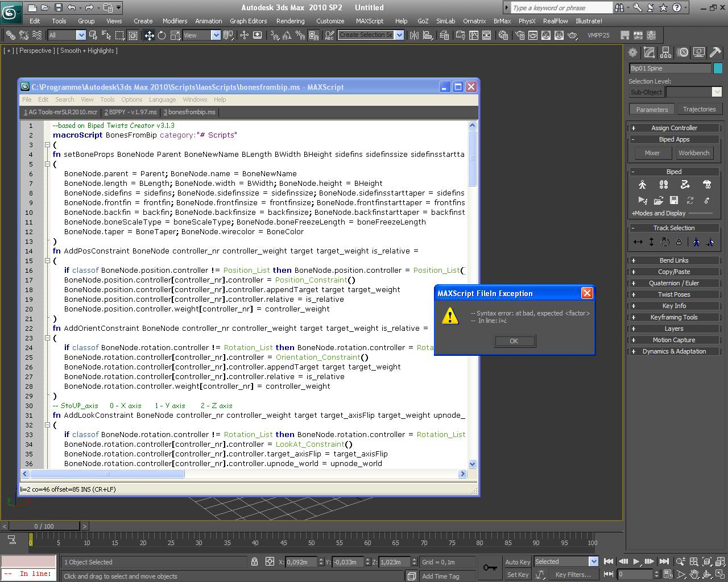This screenshot has height=582, width=728.
Task: Expand the Assign Controller rollout
Action: click(674, 128)
